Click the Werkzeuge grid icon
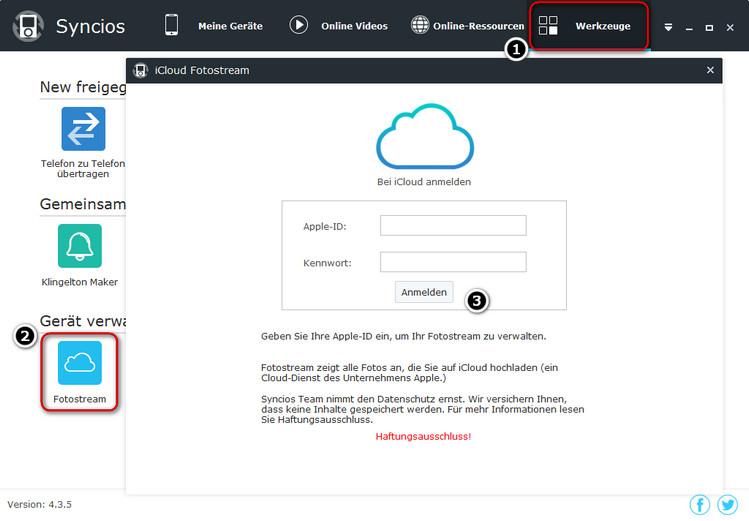 pyautogui.click(x=548, y=25)
